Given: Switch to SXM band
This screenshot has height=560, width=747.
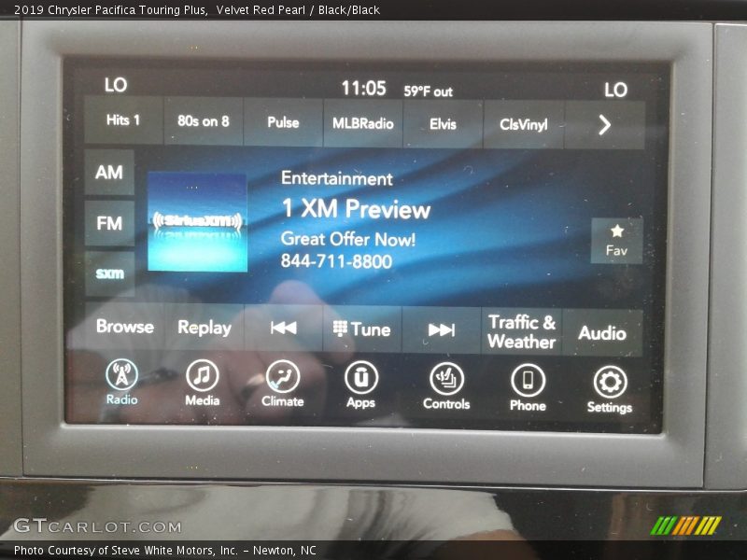Looking at the screenshot, I should tap(109, 273).
